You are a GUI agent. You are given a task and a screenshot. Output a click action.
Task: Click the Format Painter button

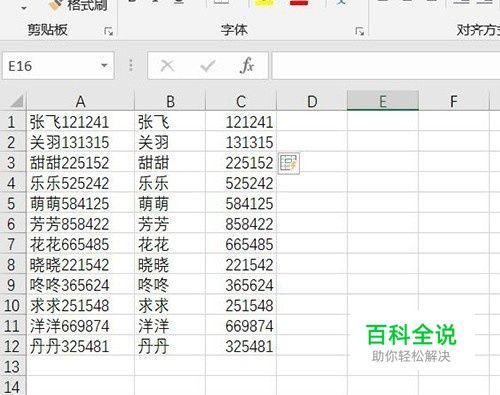[77, 5]
